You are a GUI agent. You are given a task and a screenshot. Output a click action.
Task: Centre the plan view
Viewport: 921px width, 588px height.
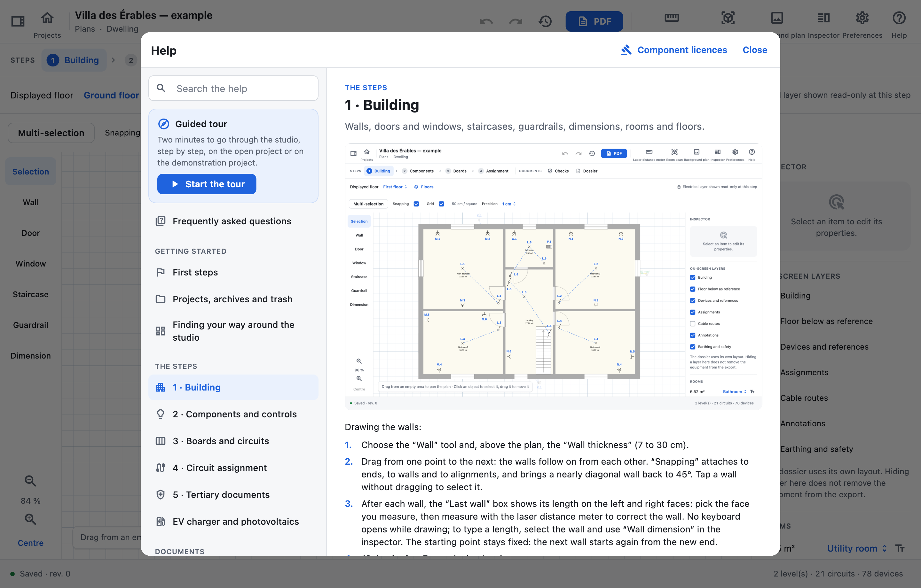click(31, 543)
